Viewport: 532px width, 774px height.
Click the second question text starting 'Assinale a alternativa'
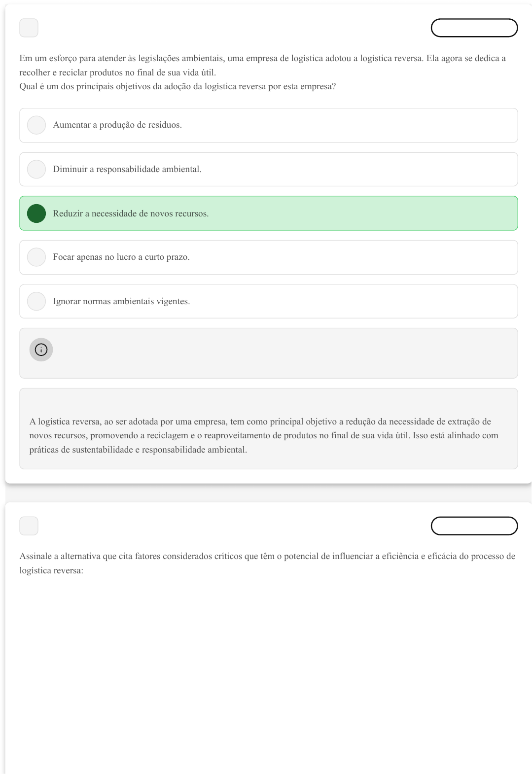click(x=267, y=556)
